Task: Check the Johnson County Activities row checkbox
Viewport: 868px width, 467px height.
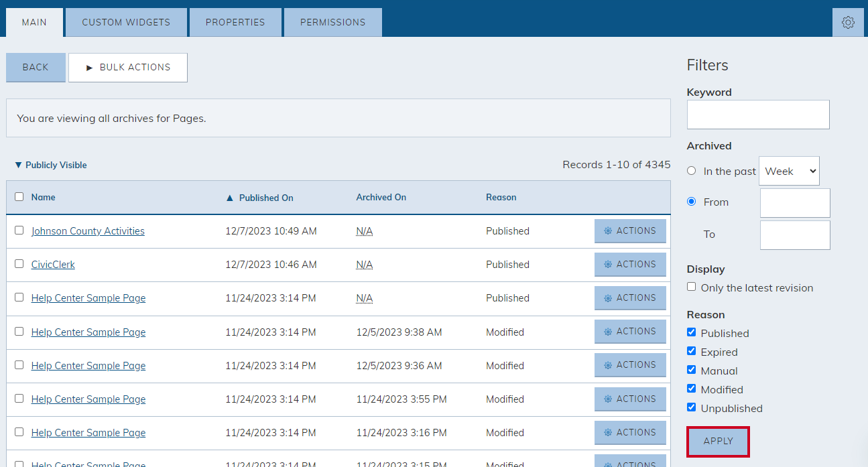Action: click(x=19, y=230)
